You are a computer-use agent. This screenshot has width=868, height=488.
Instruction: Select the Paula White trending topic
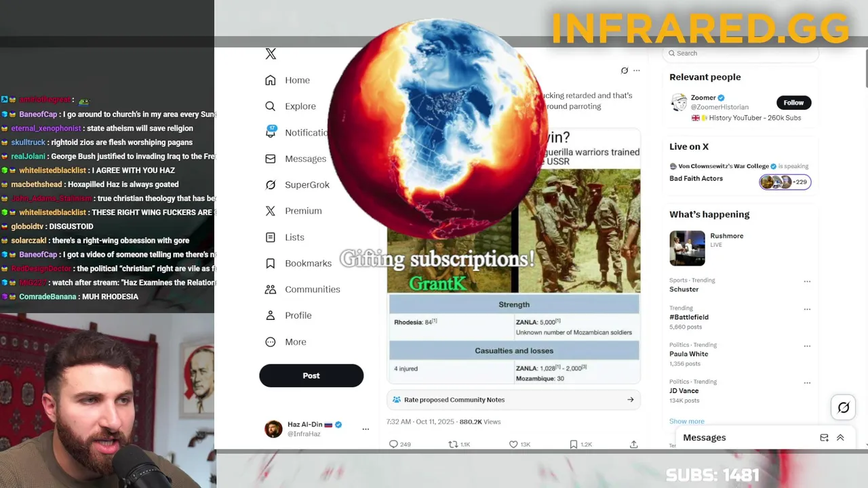coord(688,354)
